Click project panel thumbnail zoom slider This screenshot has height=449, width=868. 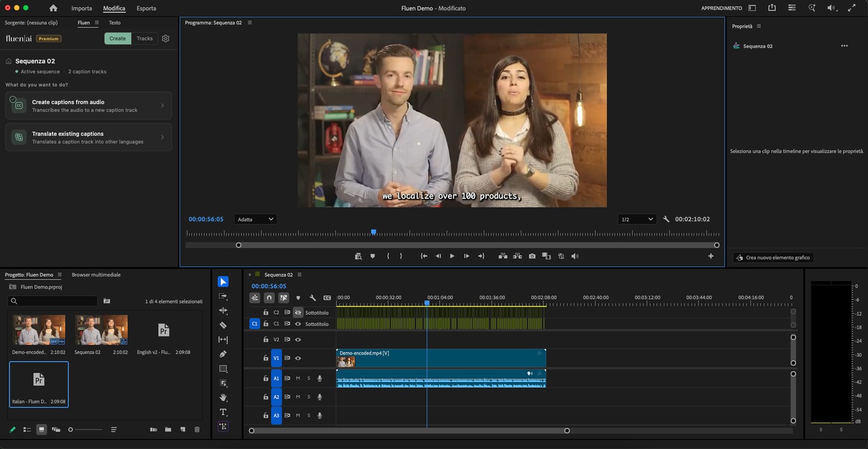tap(86, 430)
